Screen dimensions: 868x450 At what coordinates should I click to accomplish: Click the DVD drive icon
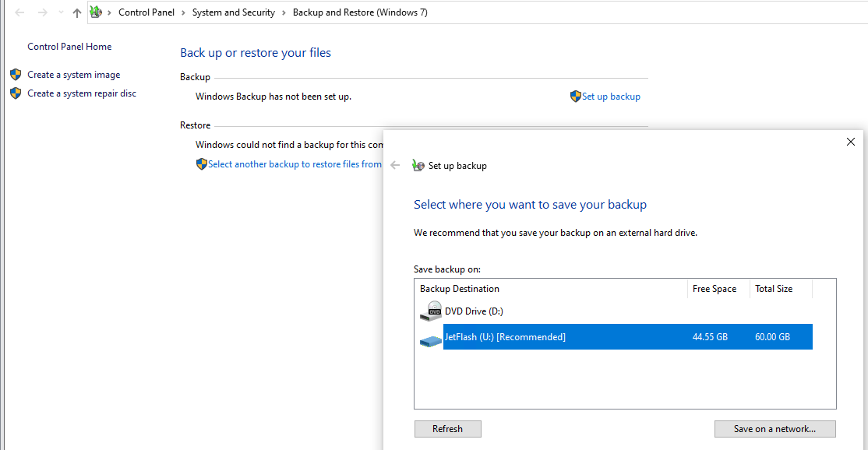[431, 311]
